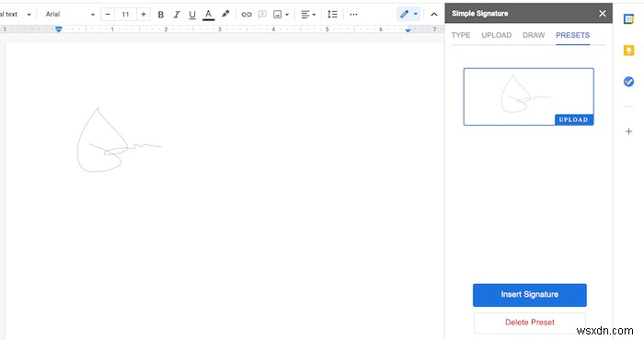Screen dimensions: 644x340
Task: Switch to the DRAW tab
Action: point(534,35)
